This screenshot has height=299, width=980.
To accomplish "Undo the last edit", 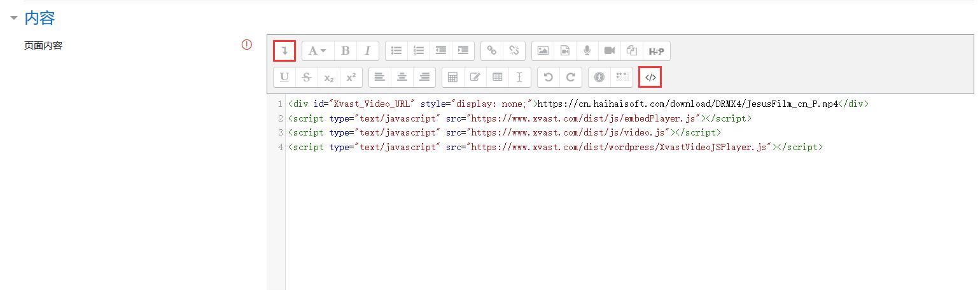I will [549, 78].
